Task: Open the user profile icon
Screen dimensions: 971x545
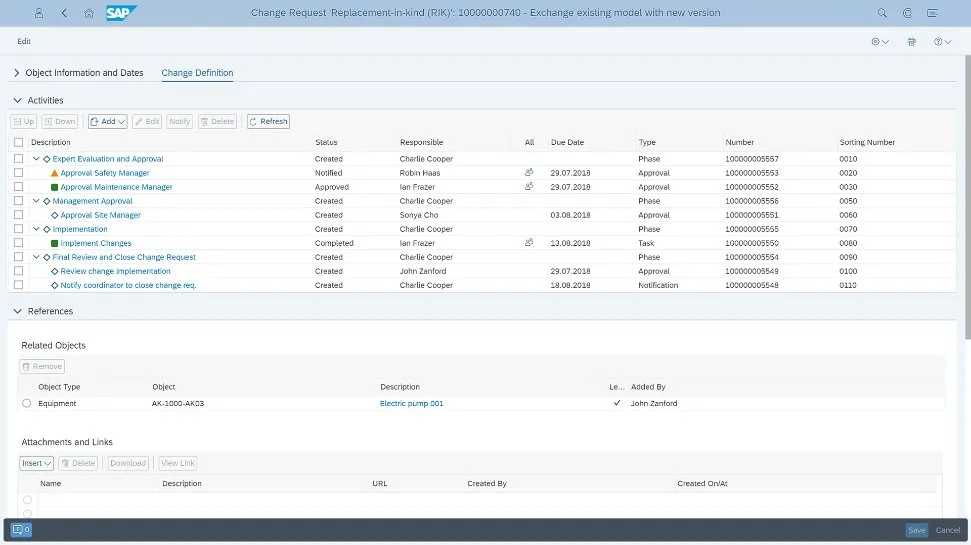Action: click(x=39, y=13)
